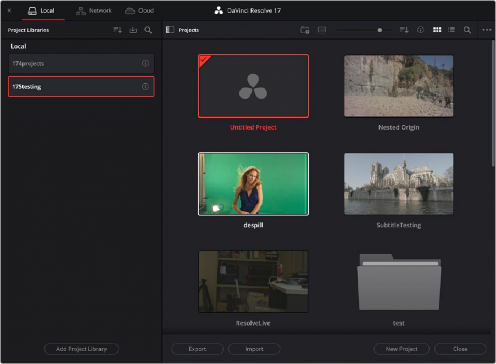Search project libraries with magnifier icon
The image size is (496, 364).
148,30
